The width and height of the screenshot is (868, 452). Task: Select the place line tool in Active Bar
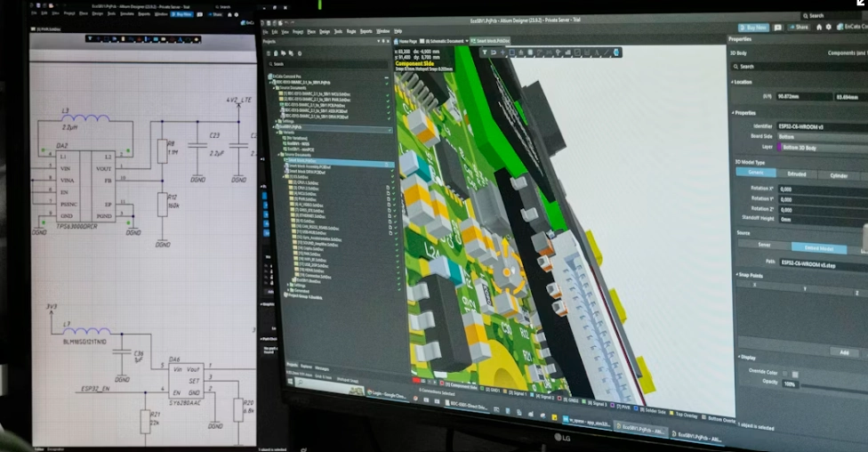(x=607, y=52)
